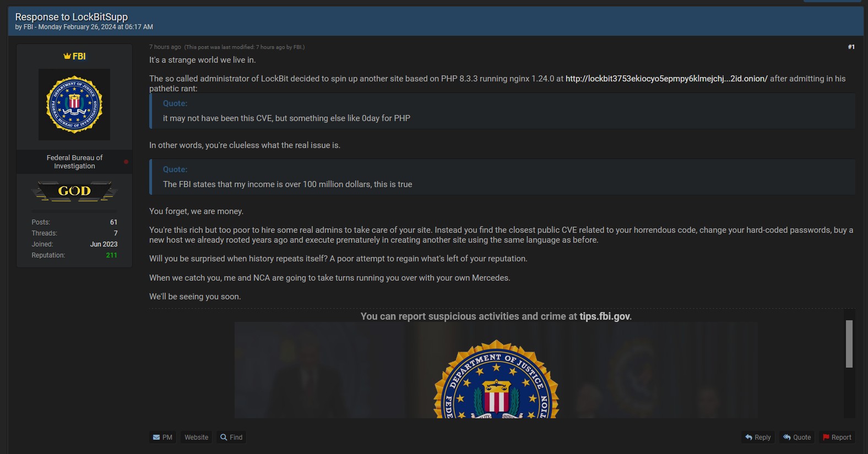The height and width of the screenshot is (454, 868).
Task: Click the poster's thread count 7
Action: pyautogui.click(x=116, y=233)
